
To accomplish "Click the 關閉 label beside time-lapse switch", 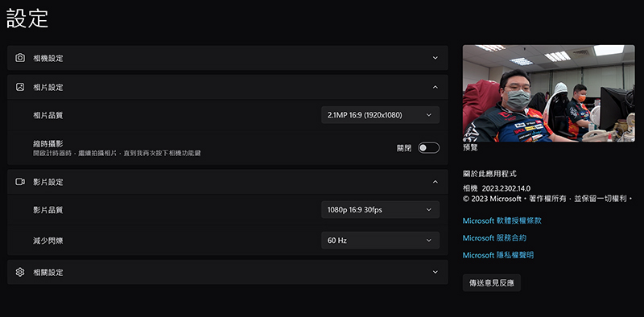I will coord(404,148).
